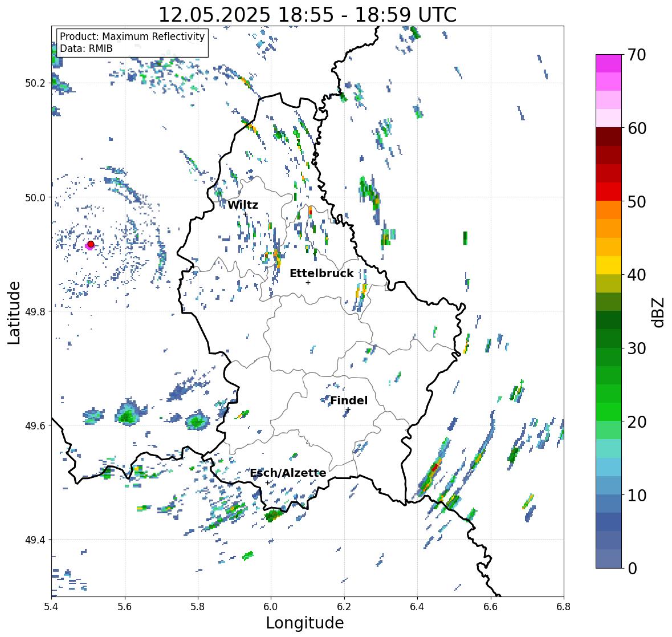
Task: Click the 50.0 latitude tick label
Action: pyautogui.click(x=35, y=198)
